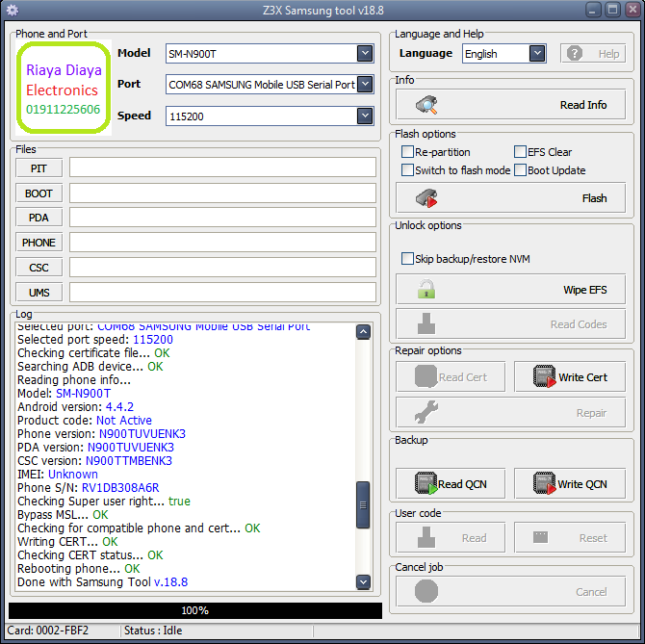Minimize the Z3X Samsung tool window
The image size is (645, 644).
[592, 10]
